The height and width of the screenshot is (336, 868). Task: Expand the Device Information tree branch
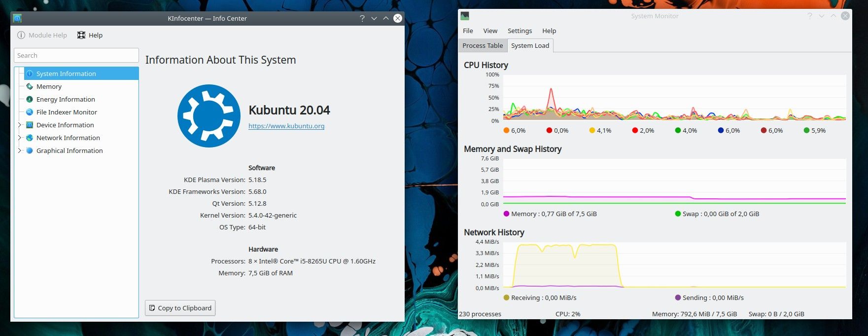coord(20,125)
